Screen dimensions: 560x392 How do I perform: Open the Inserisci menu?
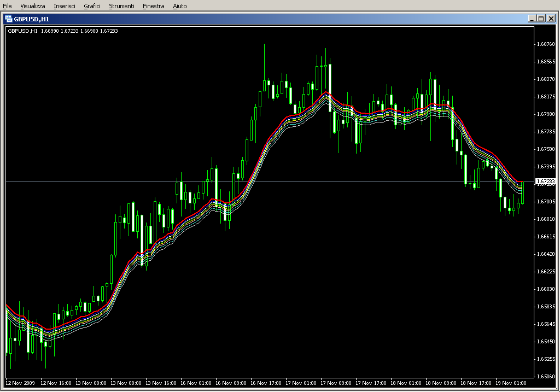coord(65,6)
